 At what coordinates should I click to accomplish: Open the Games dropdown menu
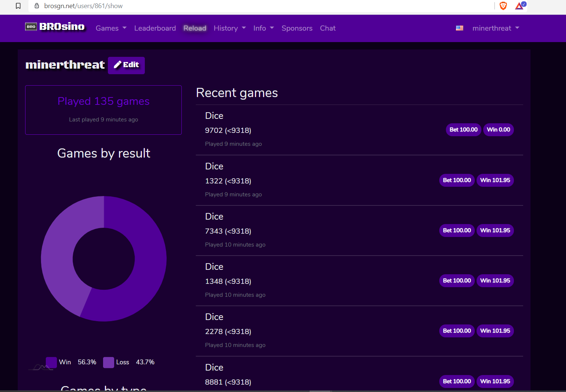110,28
